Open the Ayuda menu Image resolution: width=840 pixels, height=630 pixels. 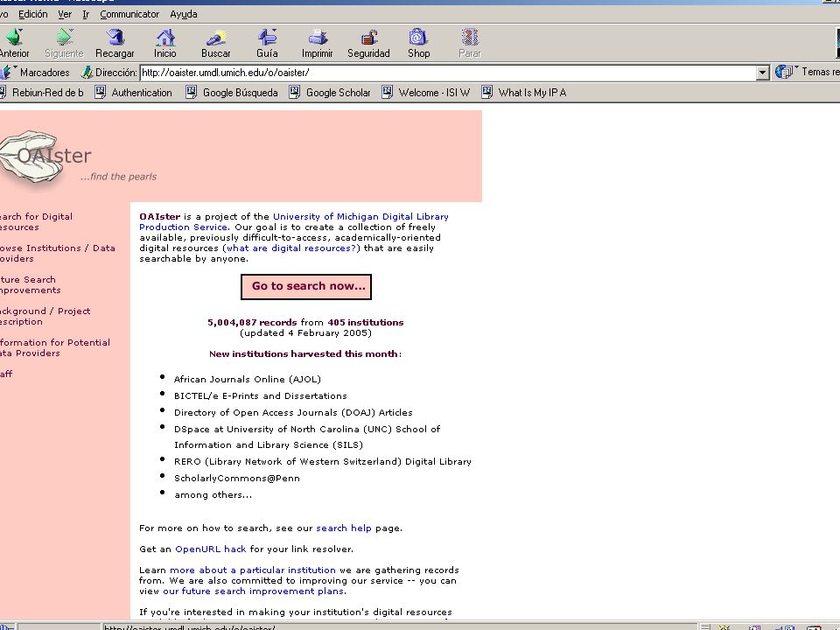tap(184, 15)
